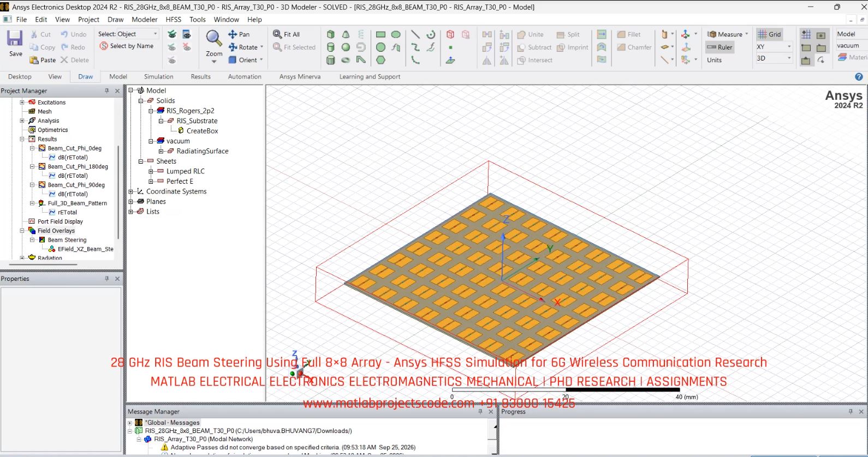This screenshot has width=868, height=457.
Task: Select the Optimetrics project item
Action: (x=53, y=130)
